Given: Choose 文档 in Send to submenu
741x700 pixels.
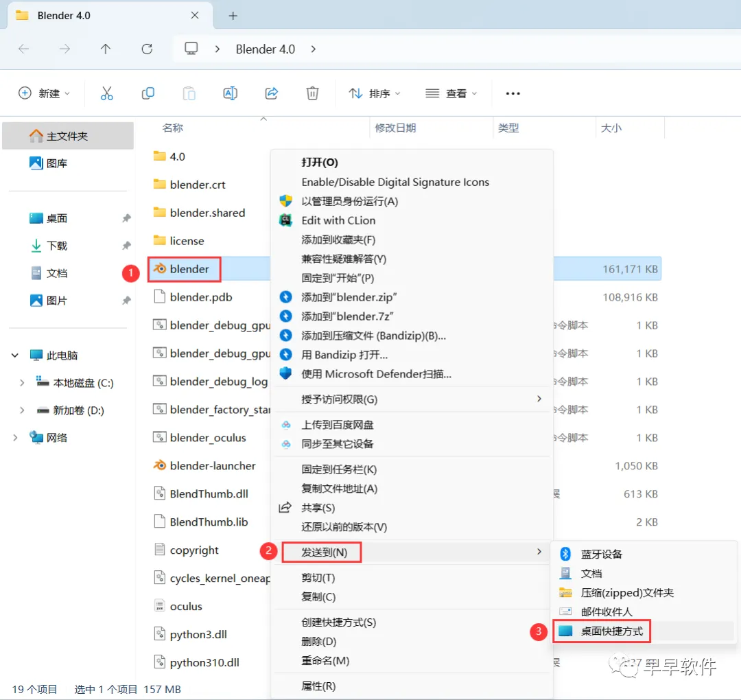Looking at the screenshot, I should tap(644, 573).
